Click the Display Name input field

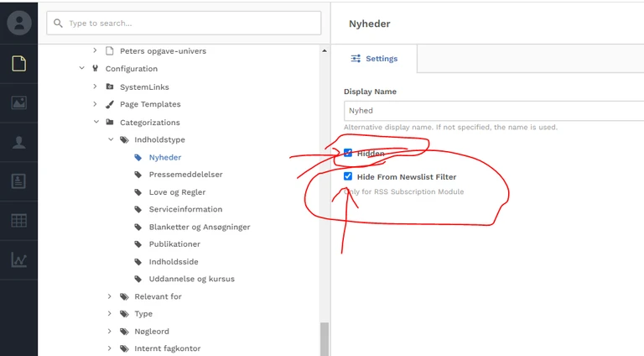[x=493, y=111]
